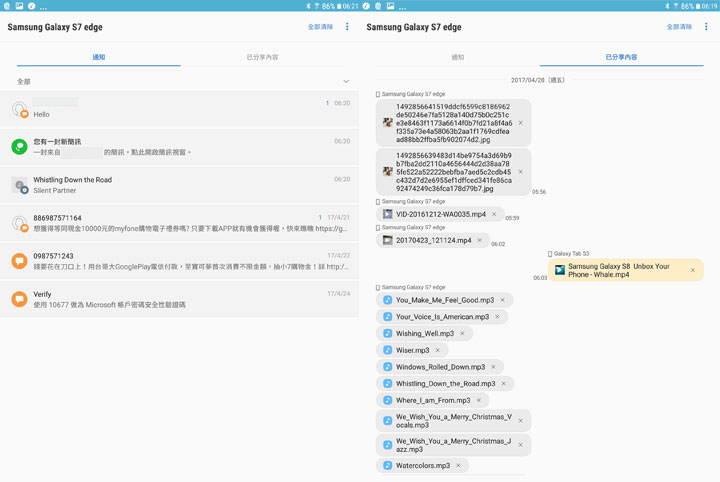Switch to 已分享內容 tab in left panel
720x482 pixels.
(x=263, y=58)
